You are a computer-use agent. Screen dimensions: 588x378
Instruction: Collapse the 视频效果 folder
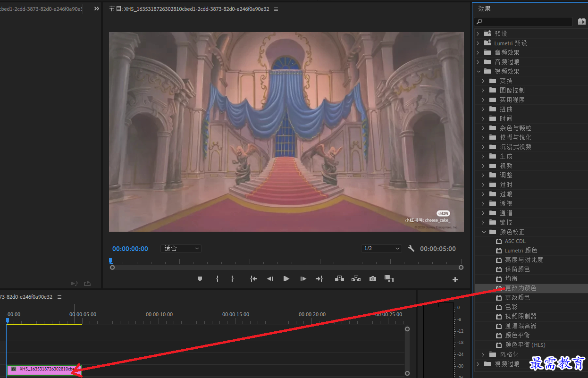point(478,71)
